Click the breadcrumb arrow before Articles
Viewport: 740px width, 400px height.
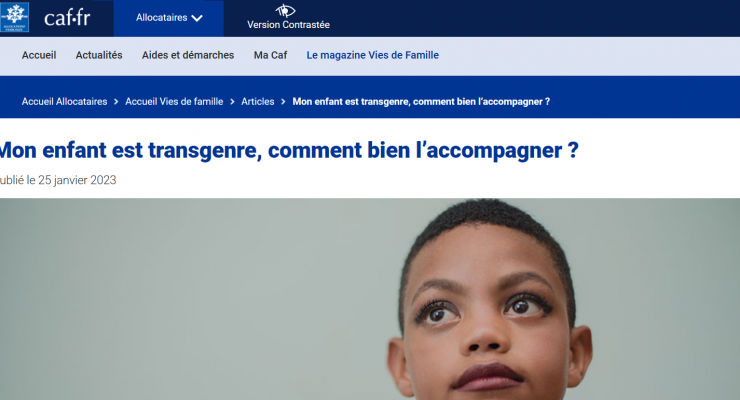(x=232, y=102)
